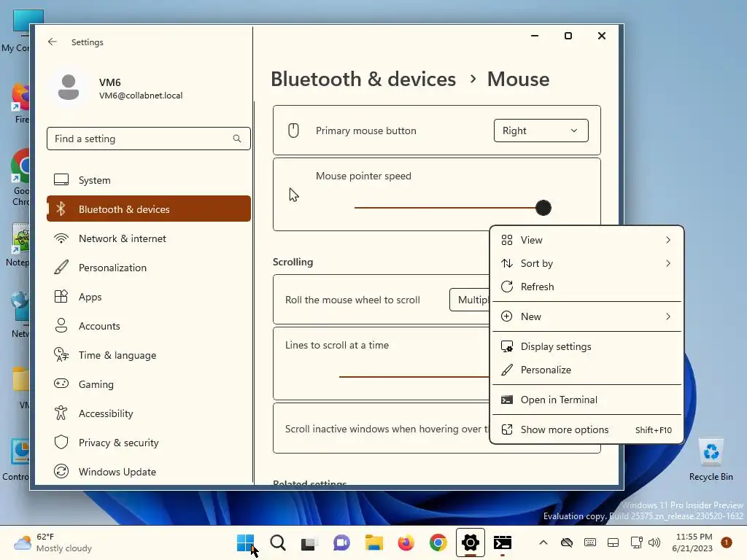Click the network tray icon

pyautogui.click(x=636, y=542)
